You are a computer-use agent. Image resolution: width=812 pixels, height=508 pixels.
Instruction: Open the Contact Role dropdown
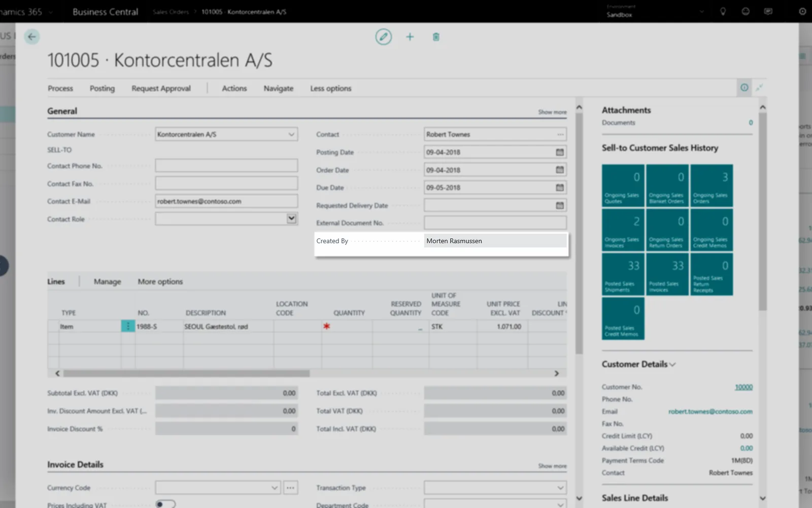click(x=291, y=218)
